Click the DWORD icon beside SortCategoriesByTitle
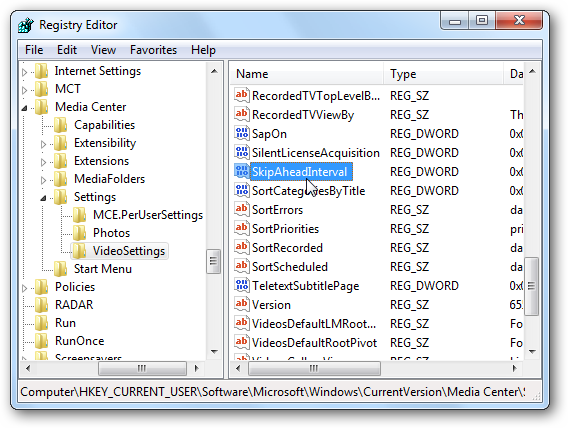This screenshot has height=428, width=568. pos(241,190)
